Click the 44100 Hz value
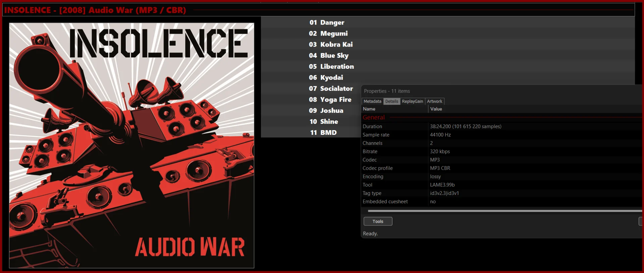This screenshot has width=644, height=273. pos(440,135)
